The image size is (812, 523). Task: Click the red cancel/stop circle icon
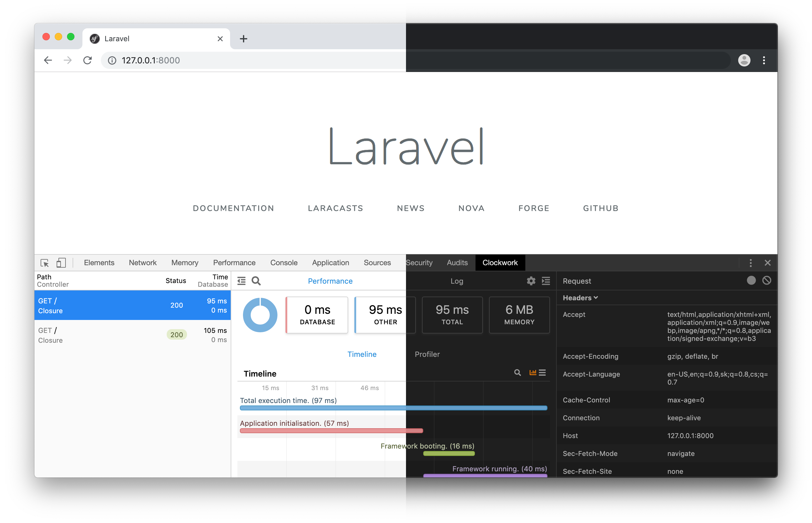click(x=766, y=280)
